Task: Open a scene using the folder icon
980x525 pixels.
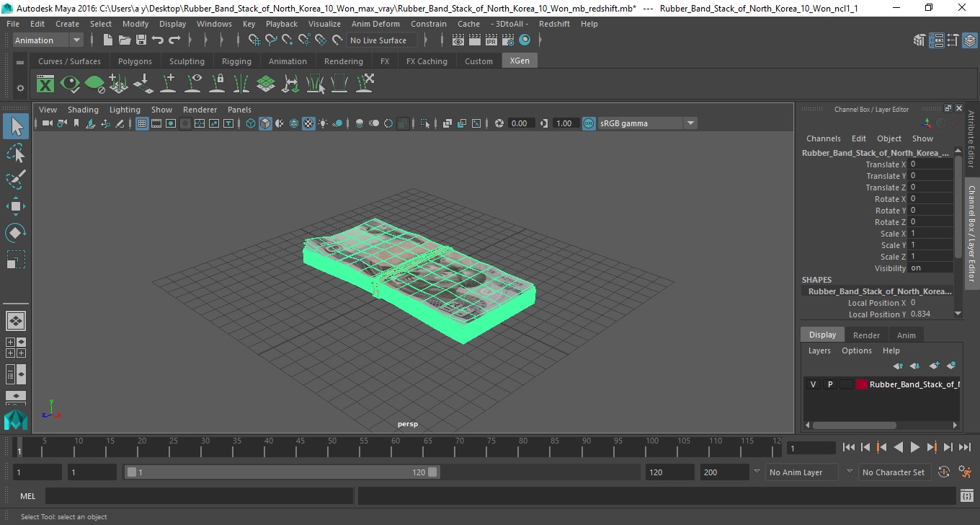Action: 125,40
